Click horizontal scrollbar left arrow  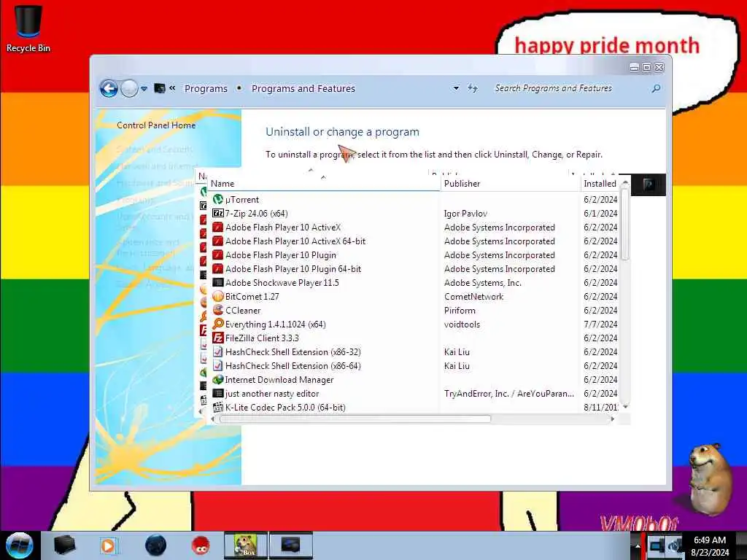point(212,419)
